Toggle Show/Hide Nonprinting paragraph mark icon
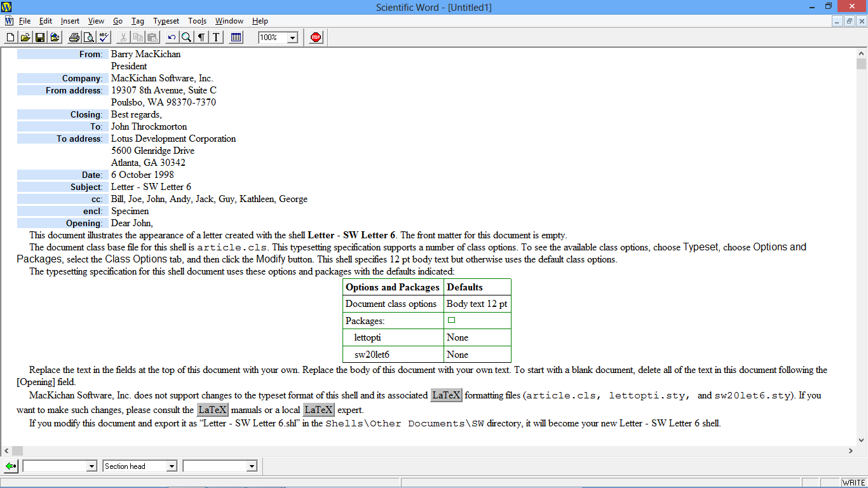Viewport: 868px width, 488px height. 201,37
